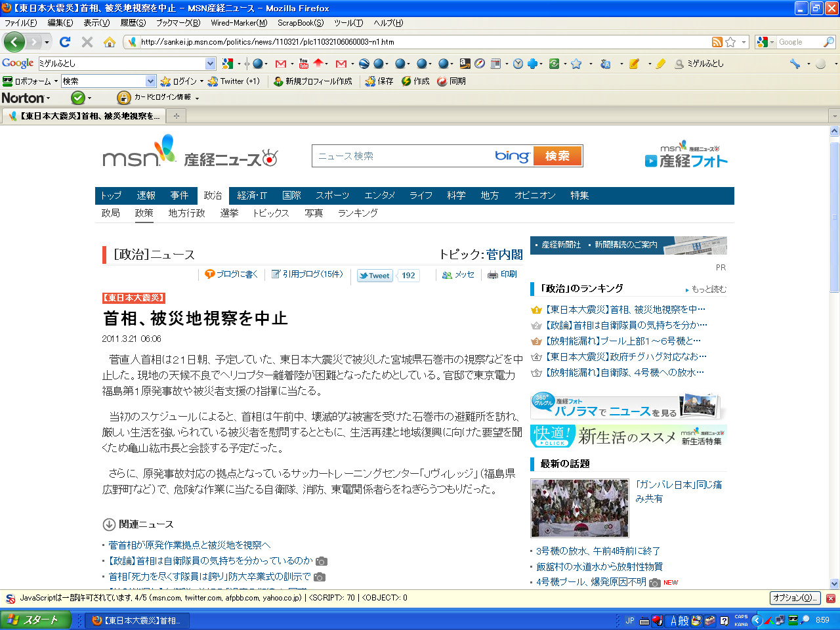The height and width of the screenshot is (630, 840).
Task: Open a new tab with the plus button
Action: tap(176, 116)
